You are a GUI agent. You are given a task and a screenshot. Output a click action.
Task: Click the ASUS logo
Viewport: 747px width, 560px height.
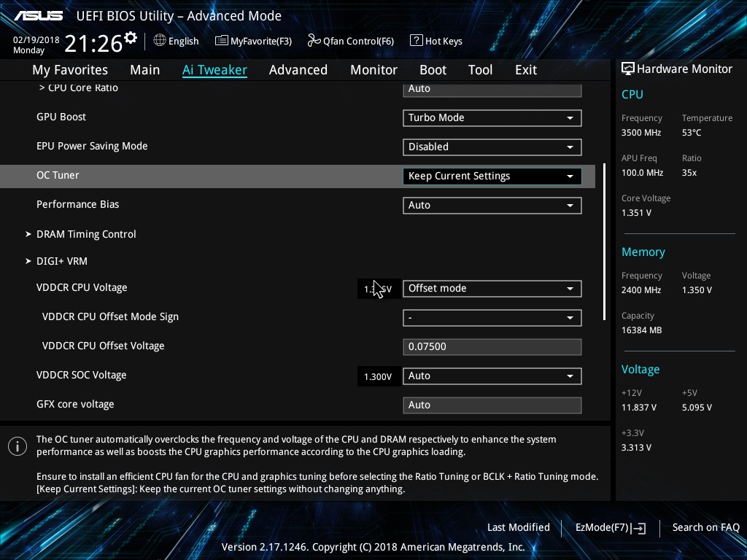click(x=38, y=16)
